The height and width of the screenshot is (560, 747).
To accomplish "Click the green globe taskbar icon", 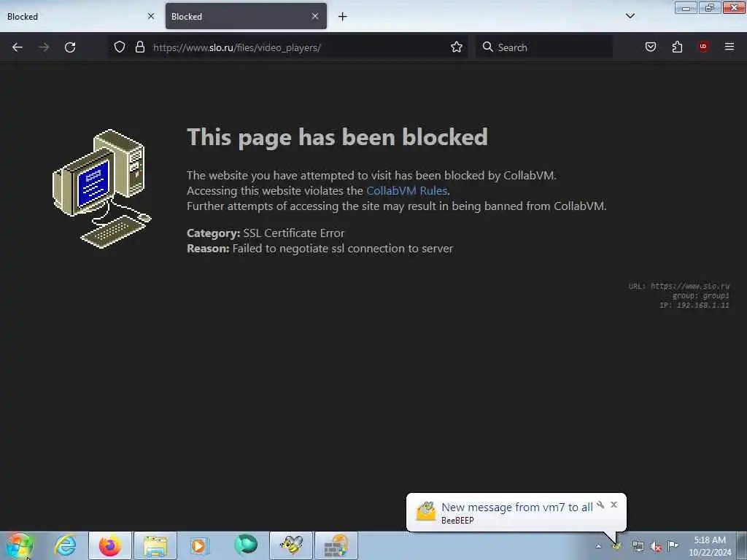I will [x=246, y=545].
